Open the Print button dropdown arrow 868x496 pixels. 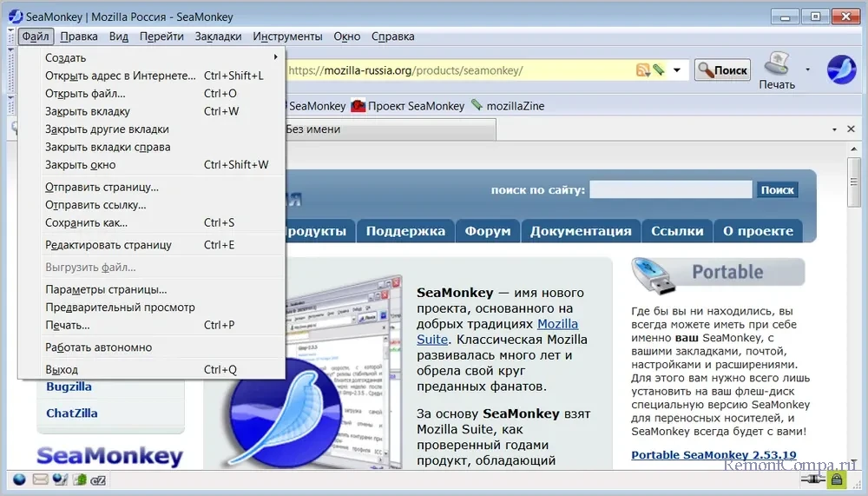(x=807, y=69)
